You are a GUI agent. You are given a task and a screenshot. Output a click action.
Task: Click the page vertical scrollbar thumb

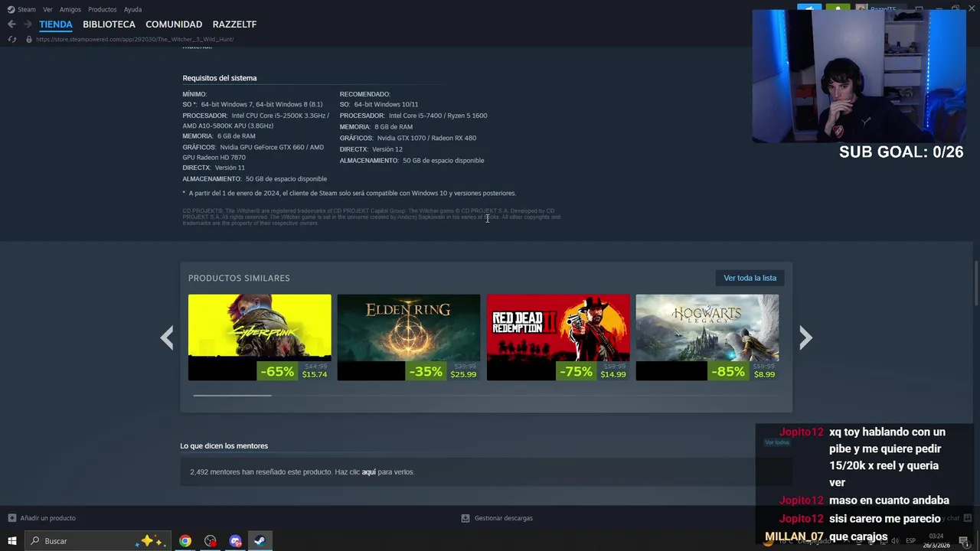coord(975,283)
